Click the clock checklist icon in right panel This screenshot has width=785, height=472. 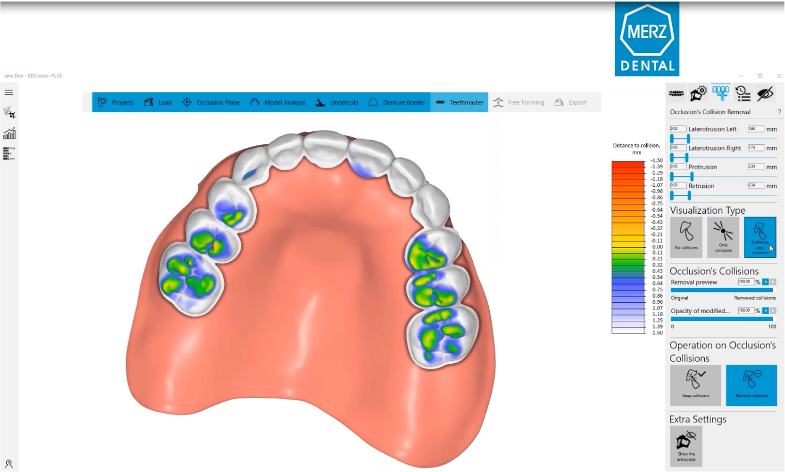[x=743, y=92]
